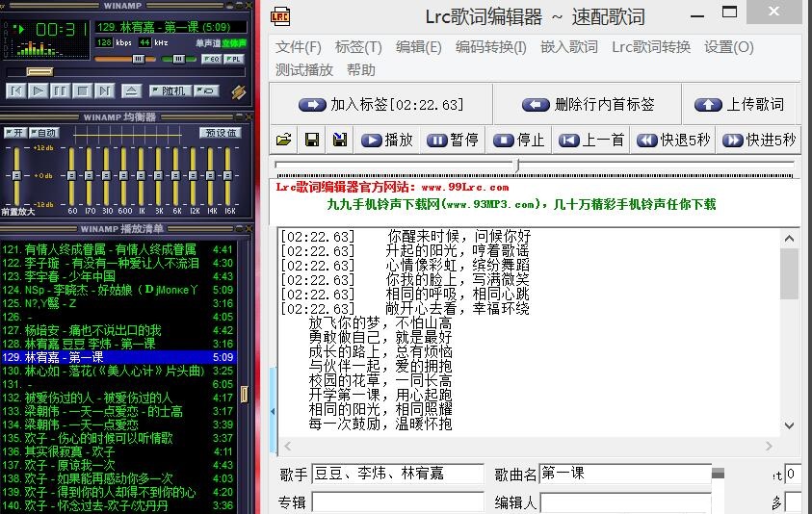Select playlist track 123 李宇春 - 少年中国
Screen dimensions: 812x514
point(118,276)
